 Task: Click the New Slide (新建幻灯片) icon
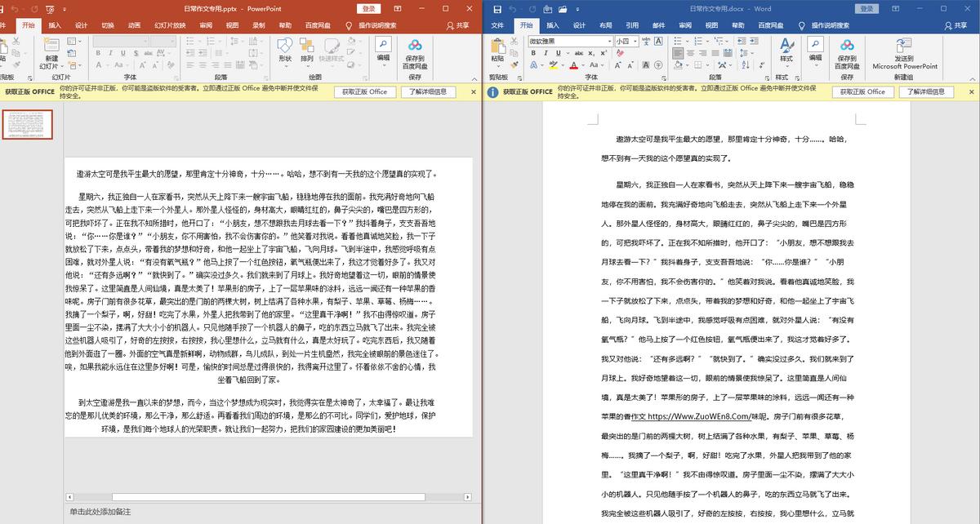coord(51,51)
